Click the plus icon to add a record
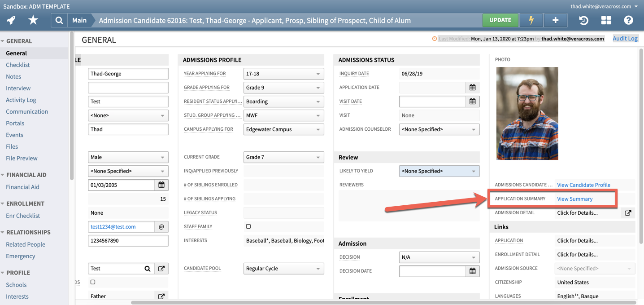 click(555, 20)
